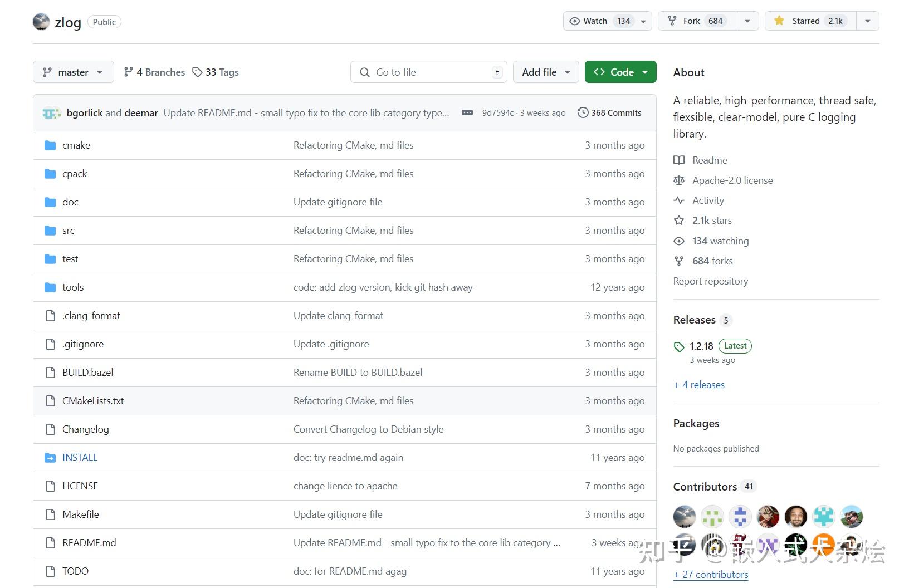Click the Apache-2.0 license scale icon
The height and width of the screenshot is (588, 909).
[679, 180]
